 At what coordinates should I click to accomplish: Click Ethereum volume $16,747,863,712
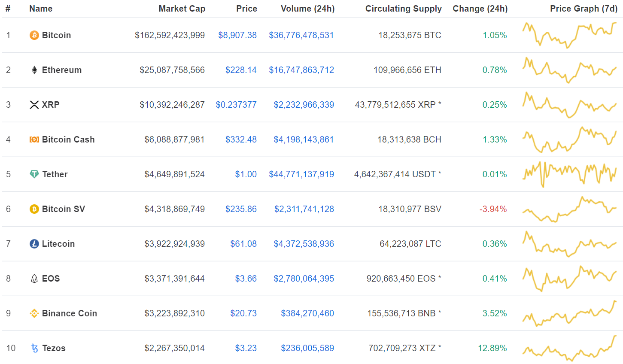[x=301, y=70]
